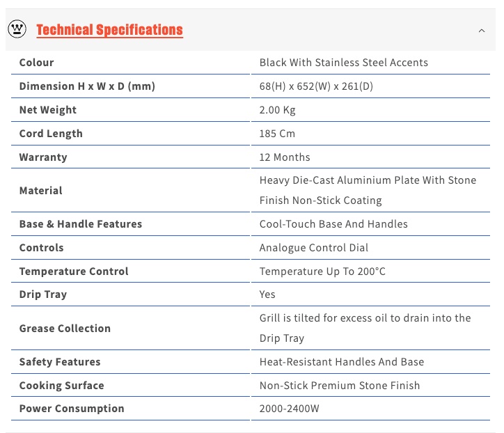
Task: Click the 68(H) x 652(W) x 261(D) value
Action: pos(326,86)
